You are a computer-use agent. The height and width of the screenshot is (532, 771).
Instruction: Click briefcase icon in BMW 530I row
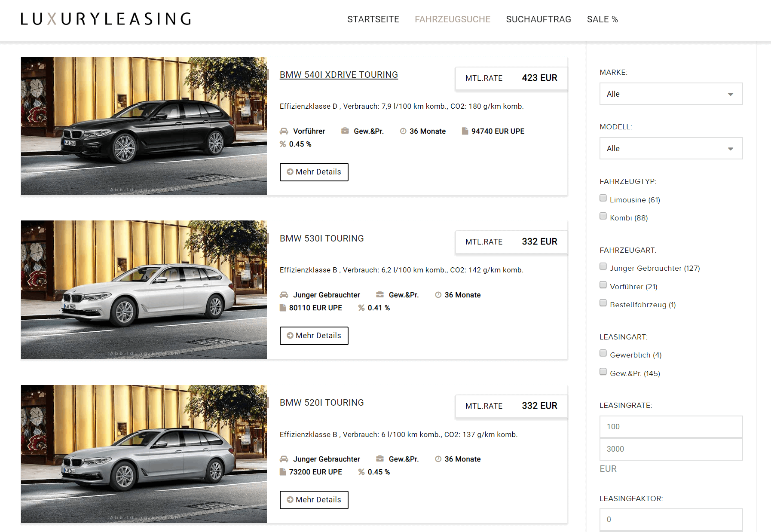coord(380,294)
